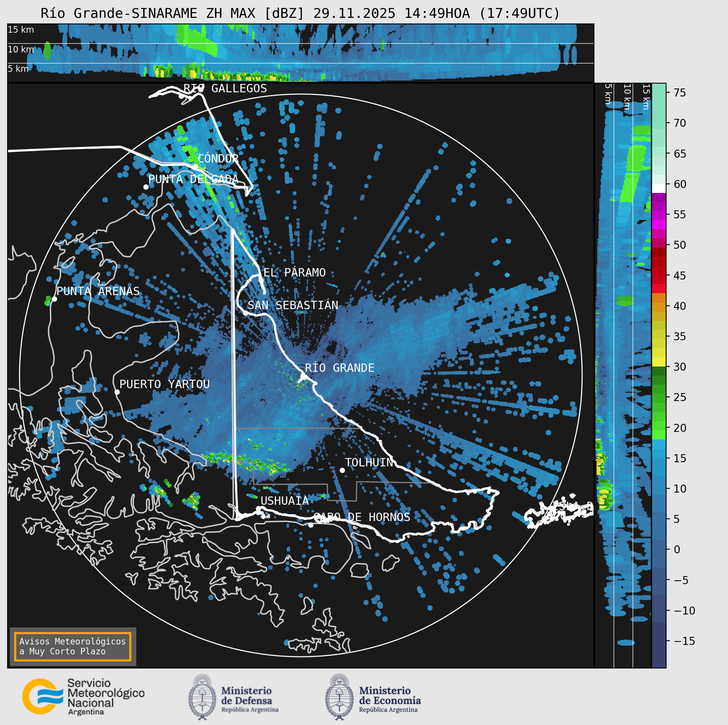
Task: Click the Ministerio de Economía emblem
Action: (339, 697)
